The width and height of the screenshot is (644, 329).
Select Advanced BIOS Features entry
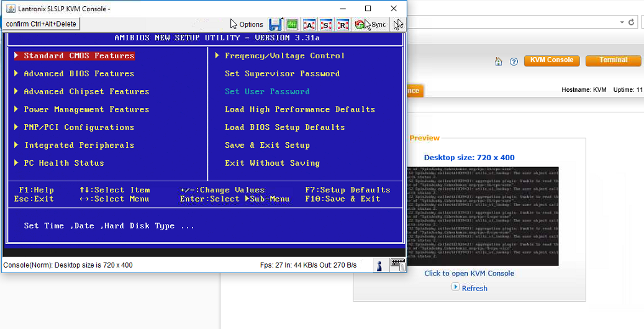(79, 73)
